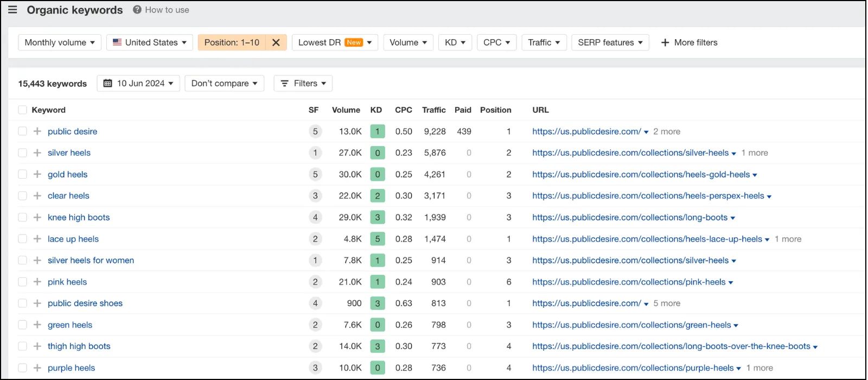
Task: Open the SERP features filter dropdown
Action: (x=610, y=42)
